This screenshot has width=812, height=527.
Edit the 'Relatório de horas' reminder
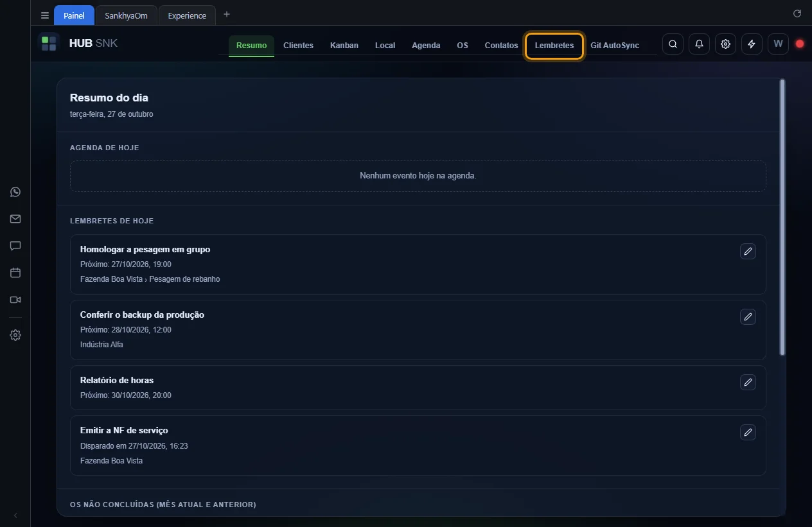pyautogui.click(x=748, y=383)
